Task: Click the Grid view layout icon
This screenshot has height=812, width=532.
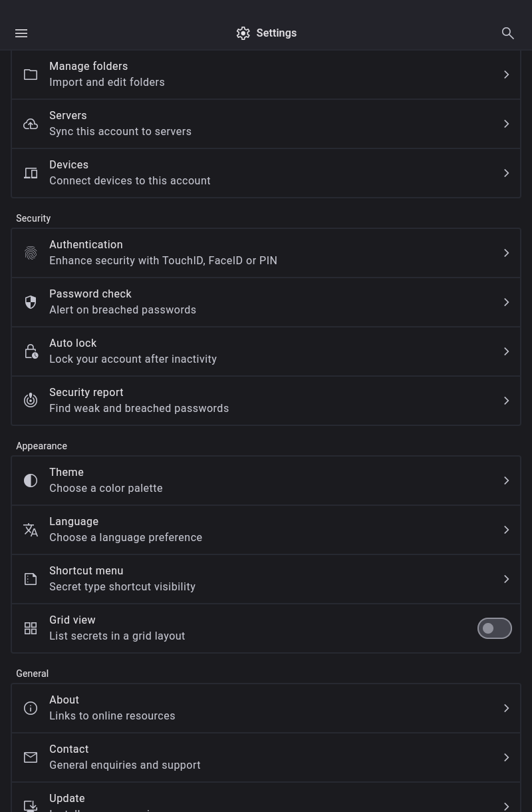Action: coord(31,628)
